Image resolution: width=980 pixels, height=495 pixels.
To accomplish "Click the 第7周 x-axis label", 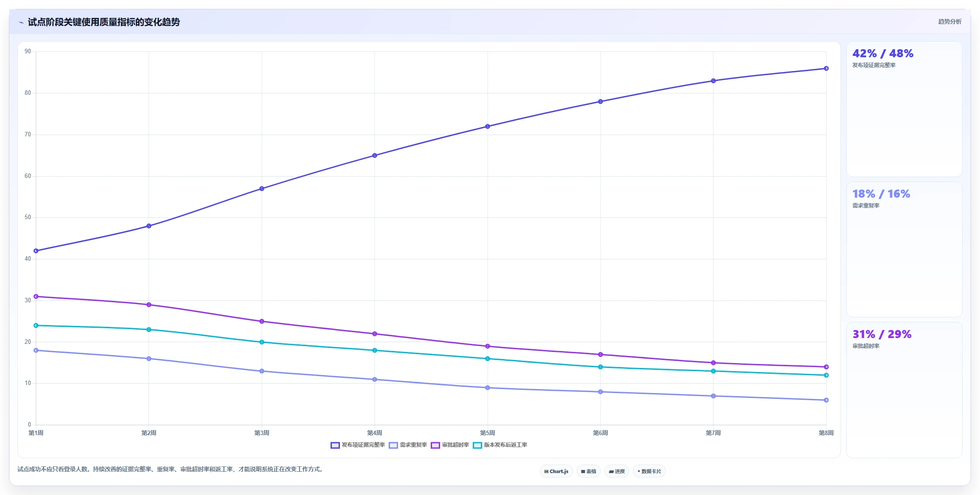I will (713, 433).
